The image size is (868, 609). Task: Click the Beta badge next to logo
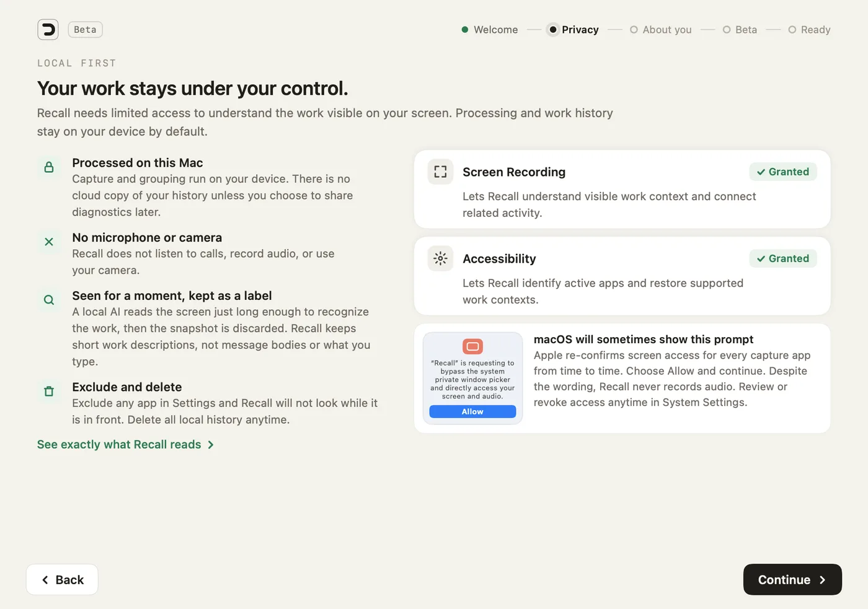click(x=85, y=30)
